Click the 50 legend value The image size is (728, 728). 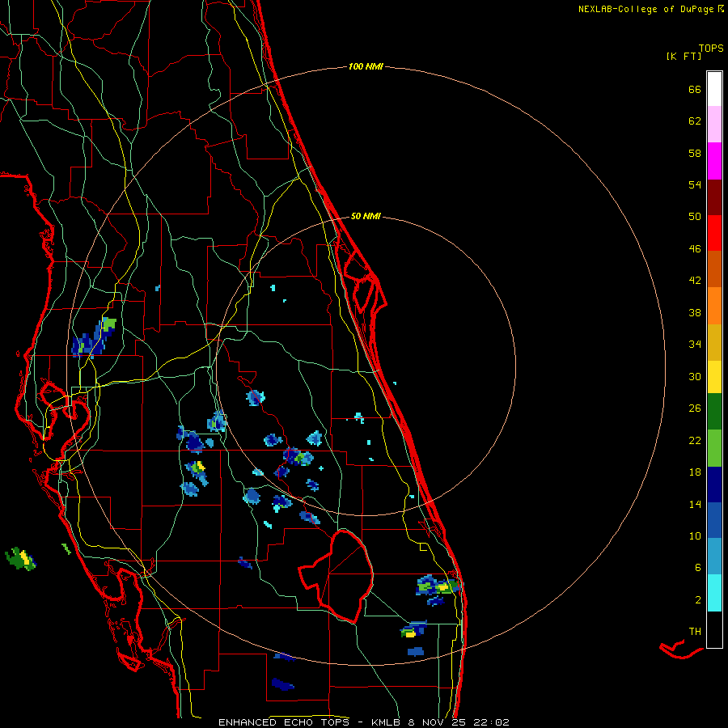695,217
